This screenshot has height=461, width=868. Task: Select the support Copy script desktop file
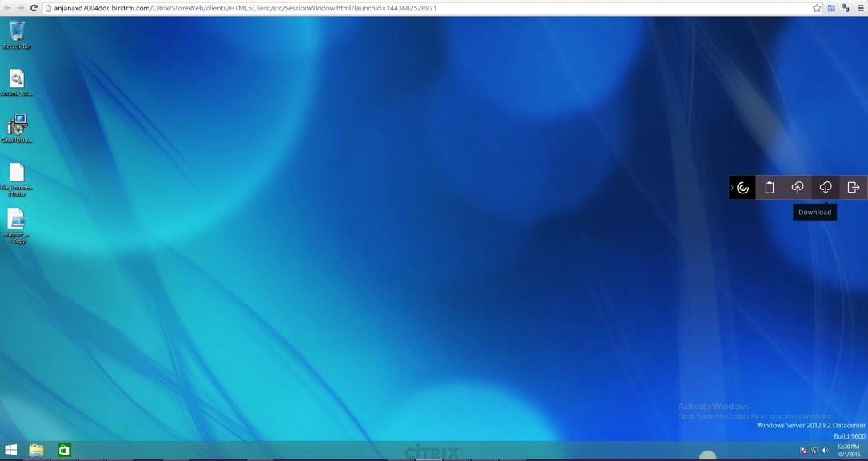[17, 222]
